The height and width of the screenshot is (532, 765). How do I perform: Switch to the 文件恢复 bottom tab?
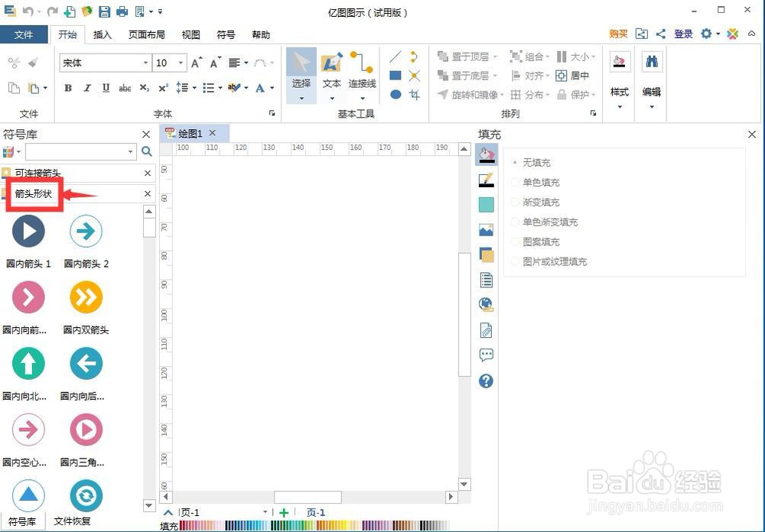(72, 521)
